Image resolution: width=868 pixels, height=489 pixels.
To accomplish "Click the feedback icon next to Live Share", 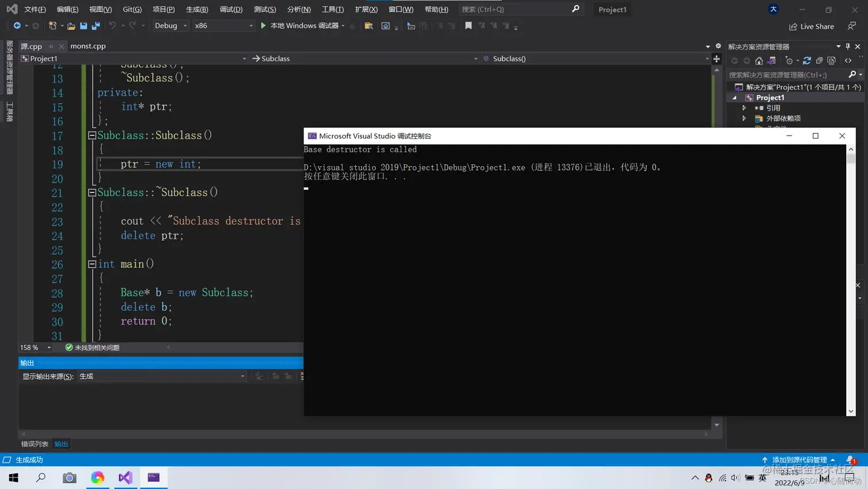I will (852, 26).
